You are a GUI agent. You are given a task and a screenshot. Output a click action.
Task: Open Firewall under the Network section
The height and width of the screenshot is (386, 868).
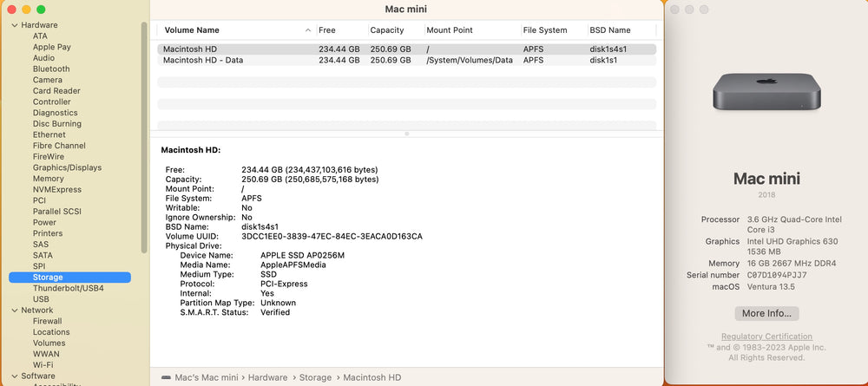[x=48, y=321]
